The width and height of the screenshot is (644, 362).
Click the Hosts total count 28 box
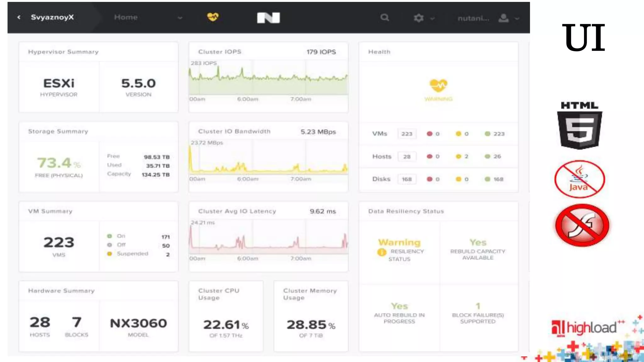click(407, 156)
